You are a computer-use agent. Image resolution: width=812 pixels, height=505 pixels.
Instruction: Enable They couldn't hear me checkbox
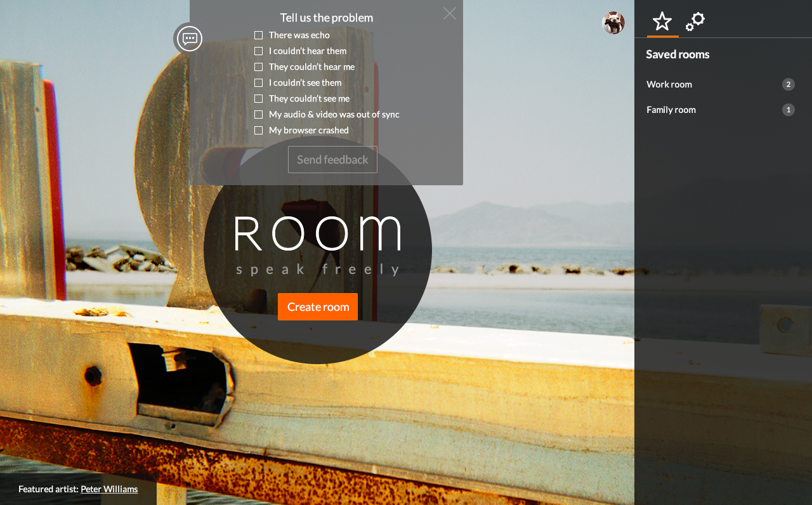pos(258,67)
